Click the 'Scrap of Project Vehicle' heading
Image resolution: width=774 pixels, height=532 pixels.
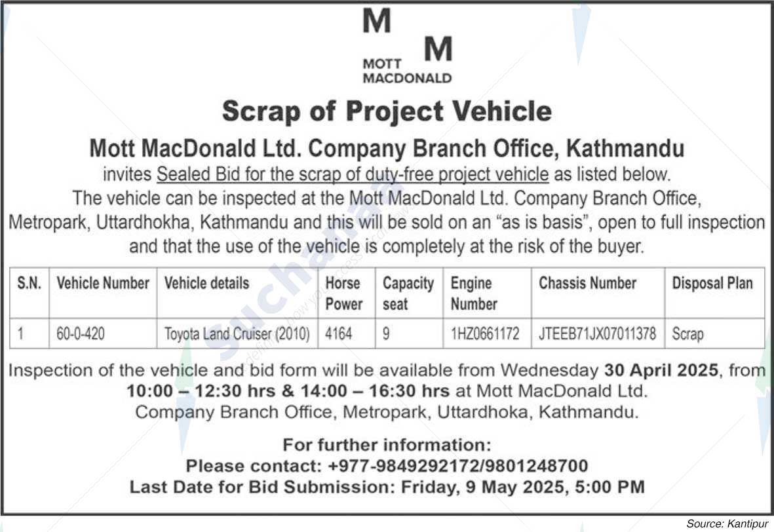coord(387,111)
